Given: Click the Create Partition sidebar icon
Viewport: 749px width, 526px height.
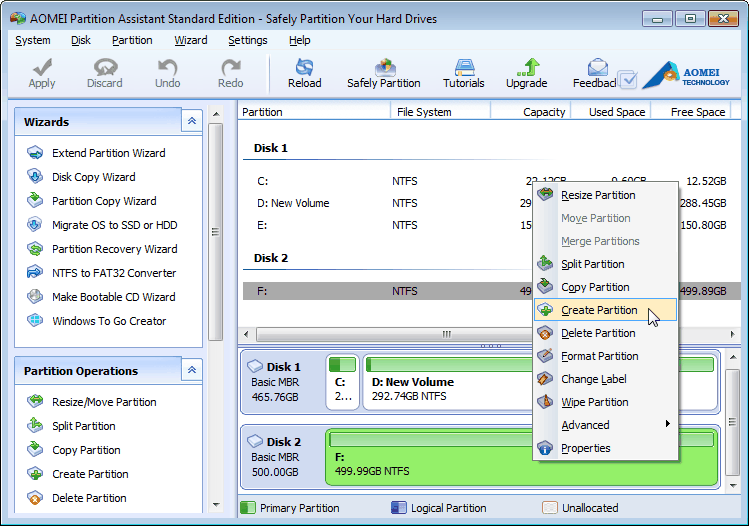Looking at the screenshot, I should (35, 474).
